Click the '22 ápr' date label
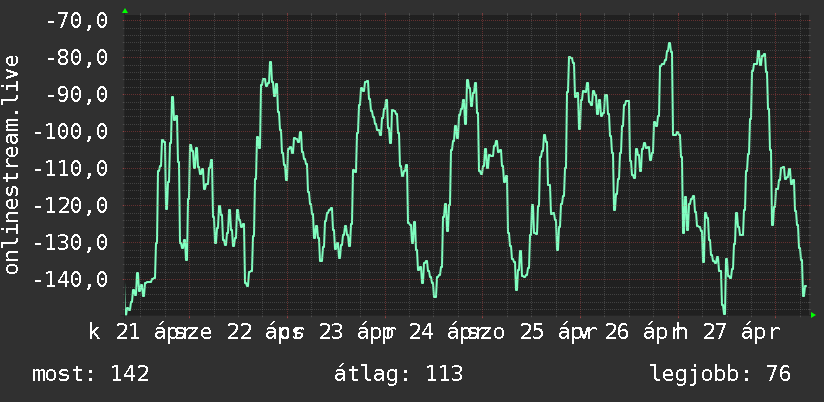The height and width of the screenshot is (402, 824). coord(260,333)
